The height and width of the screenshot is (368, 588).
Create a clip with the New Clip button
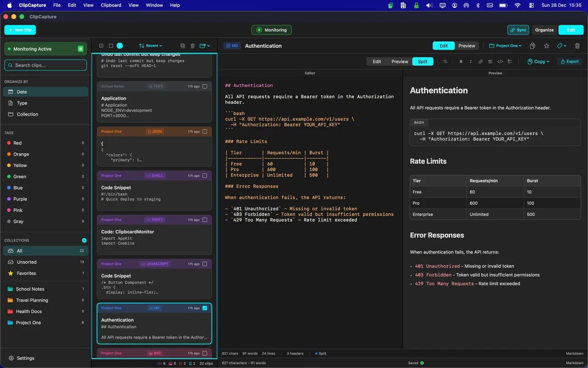20,29
